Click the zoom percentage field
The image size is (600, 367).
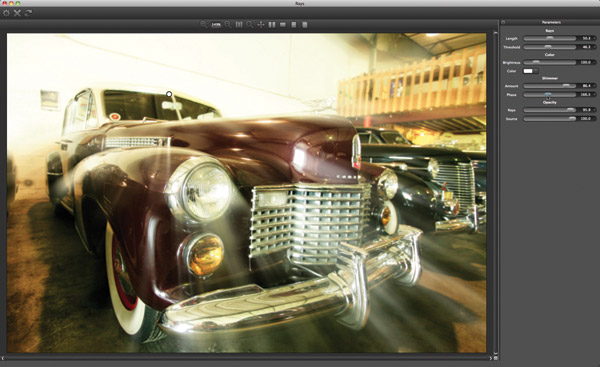216,24
